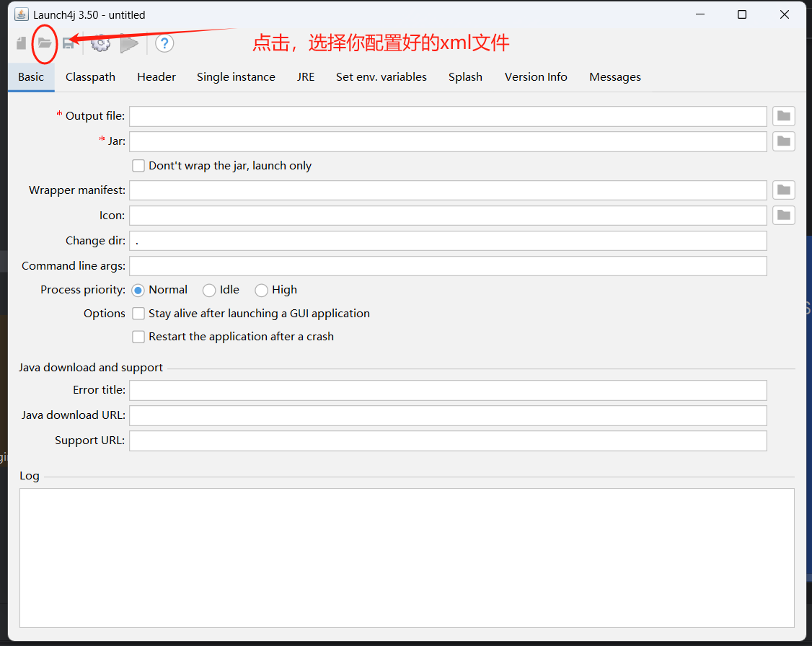Click the Change dir field
The width and height of the screenshot is (812, 646).
448,241
